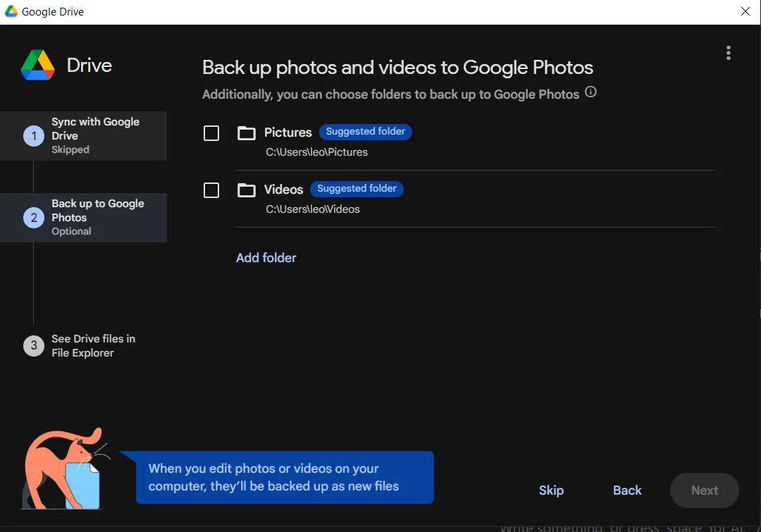Click the Skip button
Viewport: 761px width, 532px height.
[551, 490]
